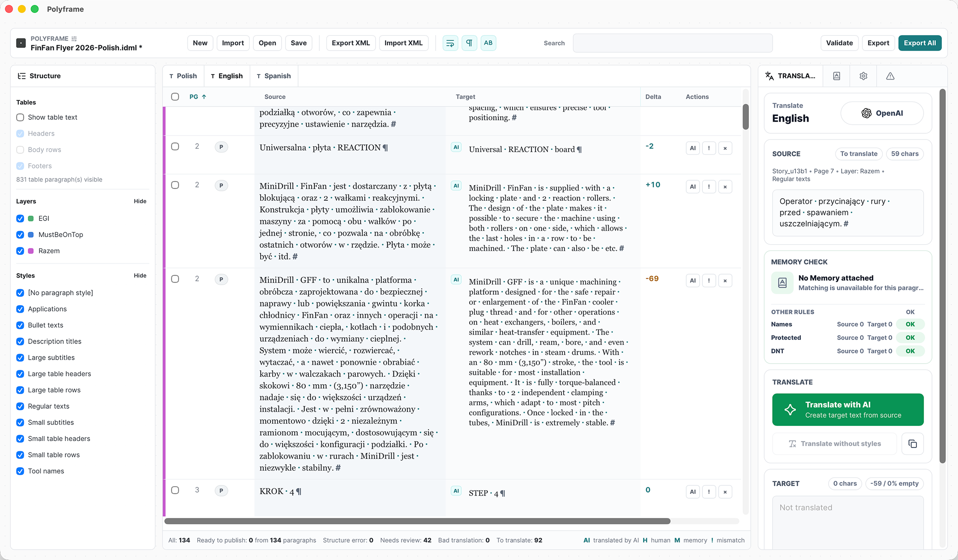The image size is (958, 560).
Task: Click the P paragraph badge of KROK 4
Action: (x=221, y=491)
